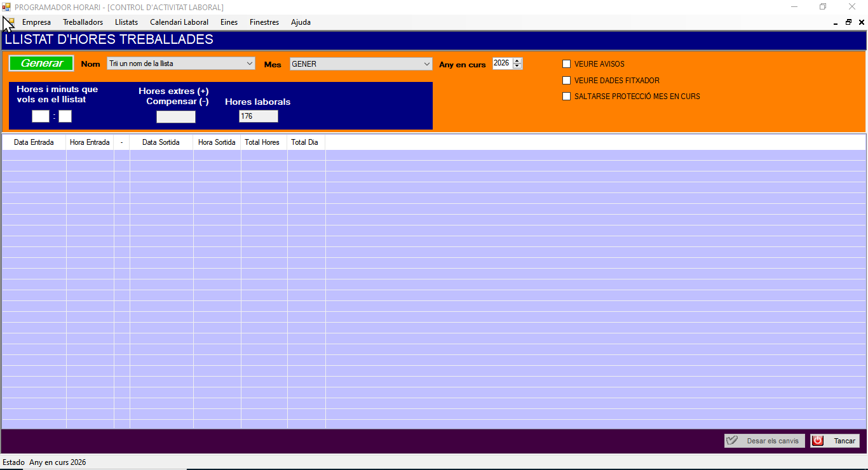Enable the VEURE AVISOS checkbox
This screenshot has height=470, width=868.
(x=567, y=64)
